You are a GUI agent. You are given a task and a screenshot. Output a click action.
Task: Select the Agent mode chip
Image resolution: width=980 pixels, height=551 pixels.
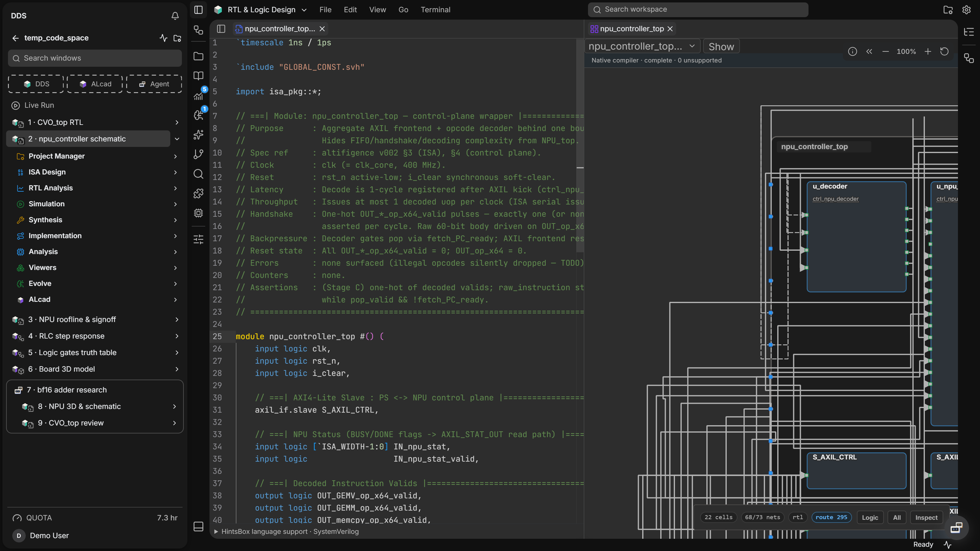click(x=154, y=84)
